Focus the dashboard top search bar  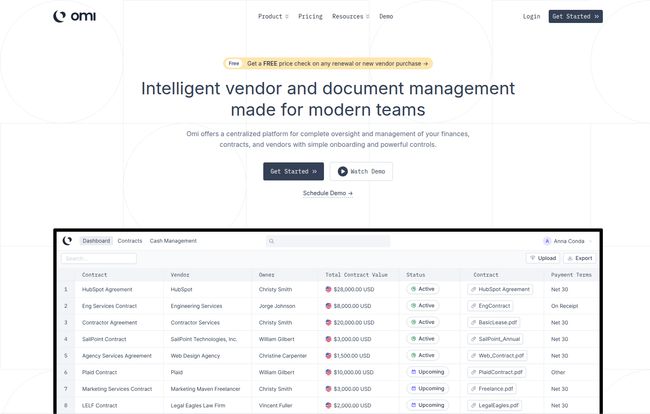(x=327, y=241)
